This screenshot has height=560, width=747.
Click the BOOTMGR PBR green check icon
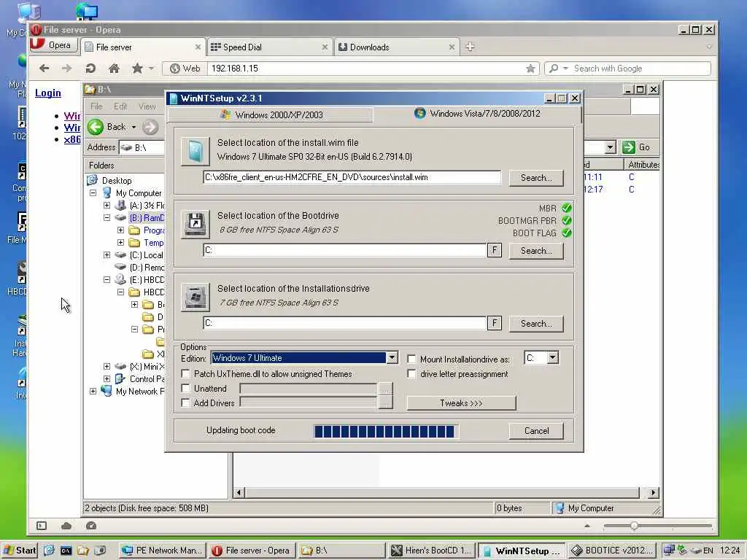pos(566,220)
